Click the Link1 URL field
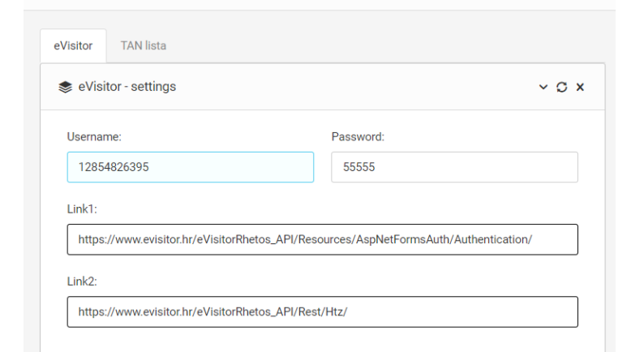644x352 pixels. click(323, 239)
